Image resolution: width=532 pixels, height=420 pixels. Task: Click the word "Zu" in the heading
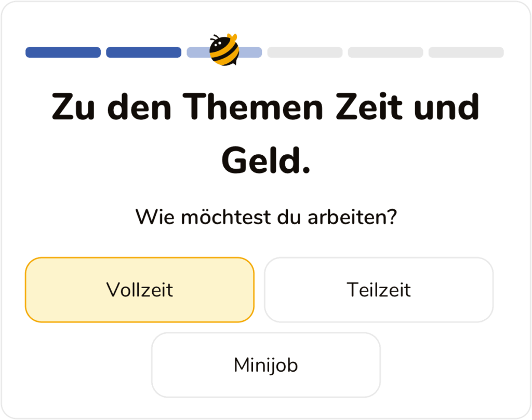point(70,106)
